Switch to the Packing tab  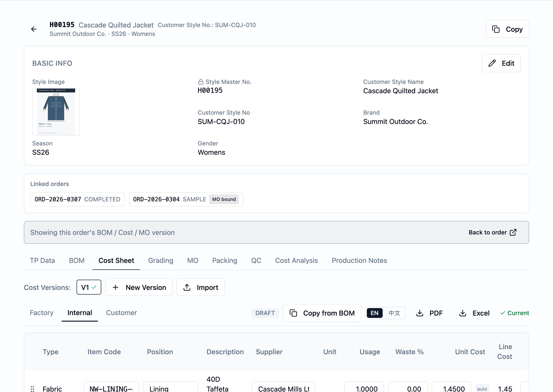224,261
